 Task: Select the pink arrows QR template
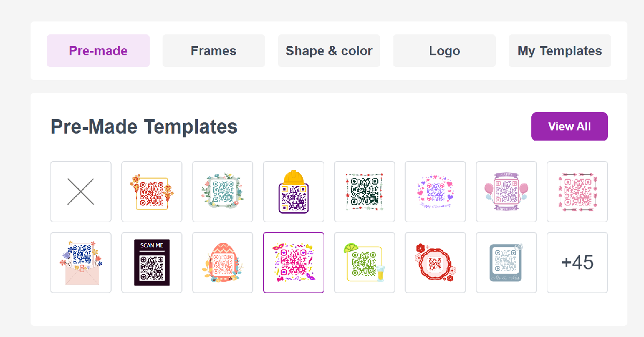pyautogui.click(x=577, y=192)
